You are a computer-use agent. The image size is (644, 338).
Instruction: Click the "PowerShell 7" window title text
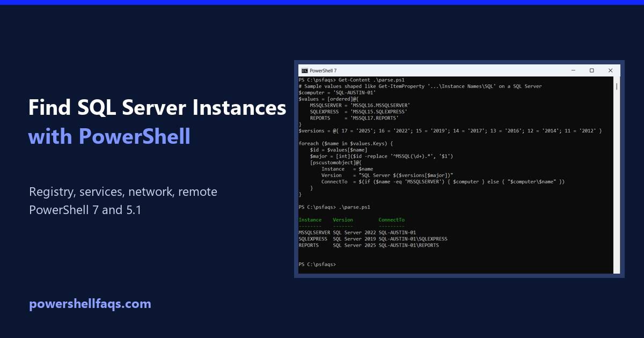[323, 71]
